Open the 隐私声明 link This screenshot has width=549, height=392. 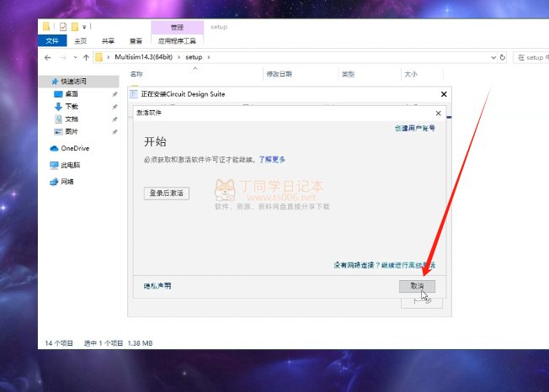(157, 286)
